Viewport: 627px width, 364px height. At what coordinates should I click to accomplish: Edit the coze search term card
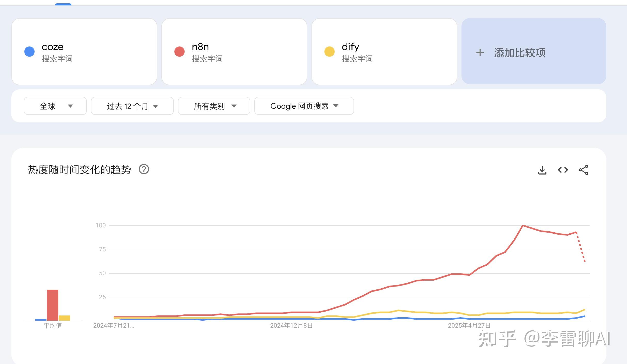pos(52,47)
